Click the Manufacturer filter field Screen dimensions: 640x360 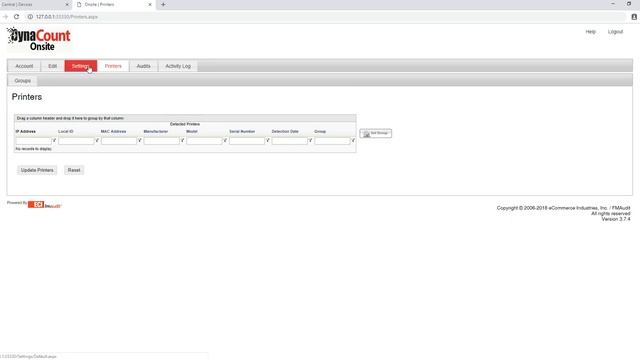(x=162, y=141)
